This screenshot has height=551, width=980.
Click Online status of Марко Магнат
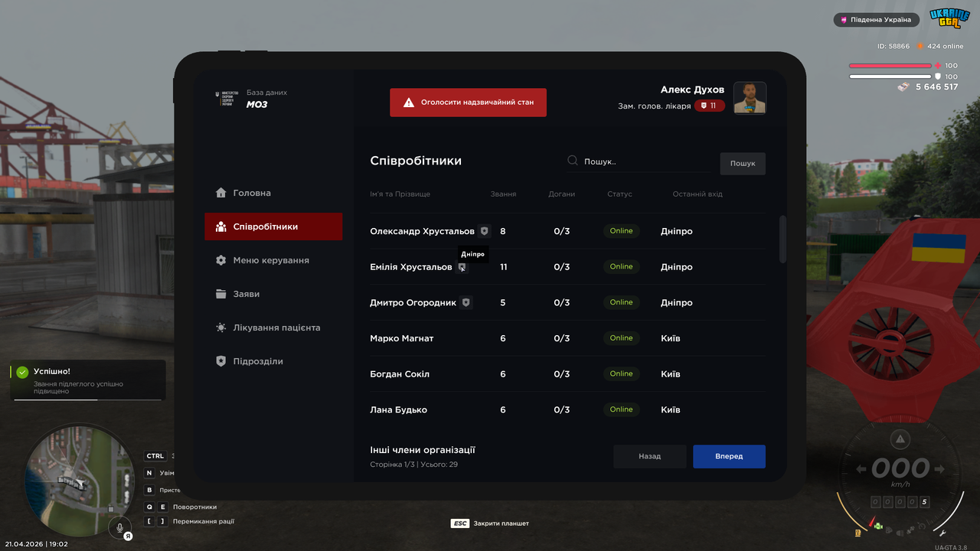point(621,338)
